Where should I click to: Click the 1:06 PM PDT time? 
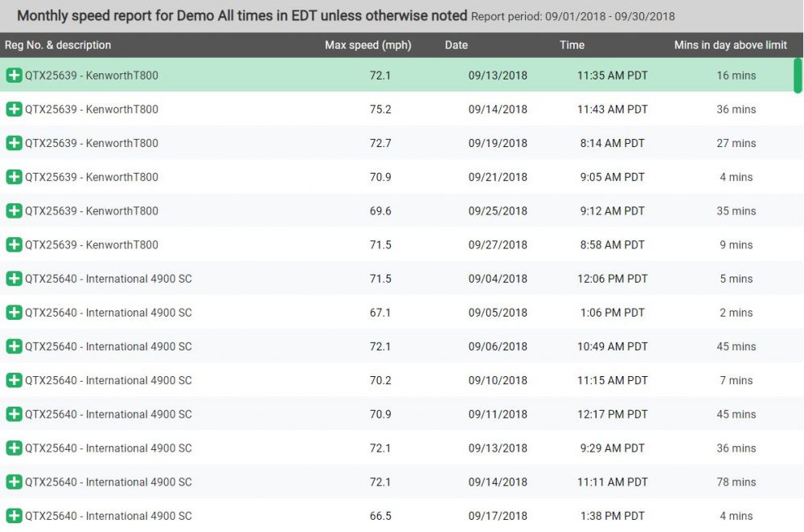[x=612, y=312]
